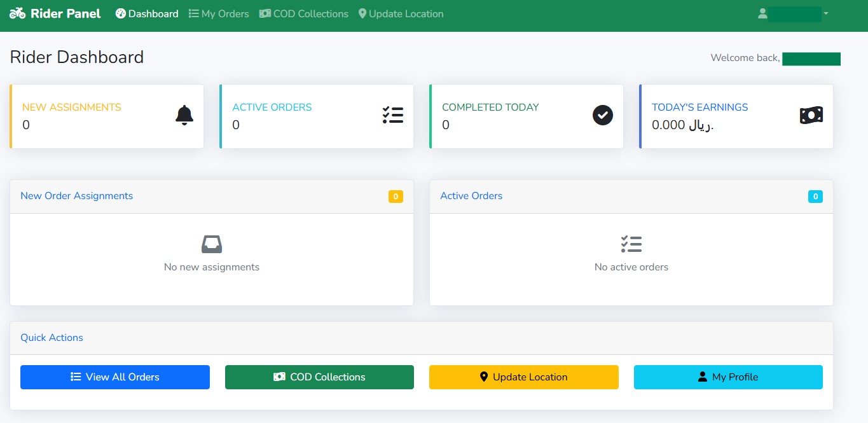The width and height of the screenshot is (868, 423).
Task: Click the Rider Dashboard page heading
Action: click(77, 57)
